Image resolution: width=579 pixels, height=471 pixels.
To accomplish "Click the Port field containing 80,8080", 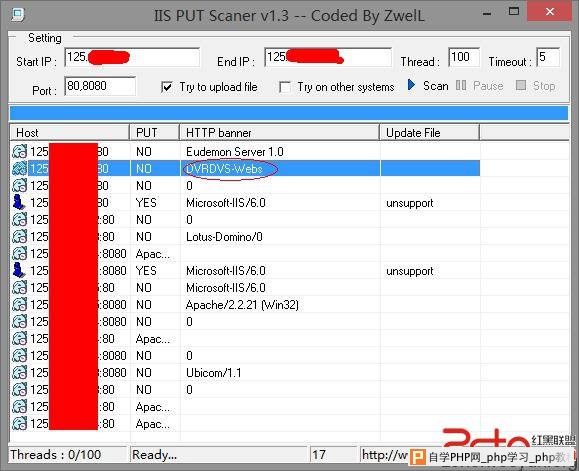I will click(100, 86).
